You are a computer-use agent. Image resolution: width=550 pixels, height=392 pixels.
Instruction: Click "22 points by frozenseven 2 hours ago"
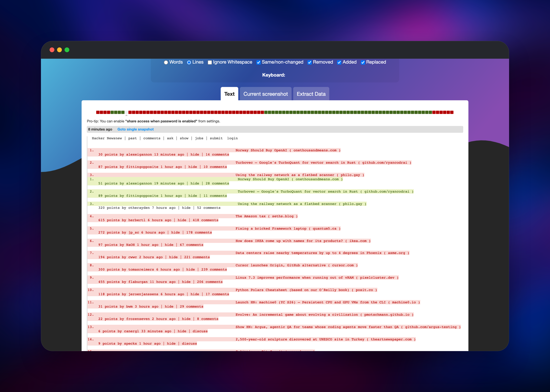137,319
